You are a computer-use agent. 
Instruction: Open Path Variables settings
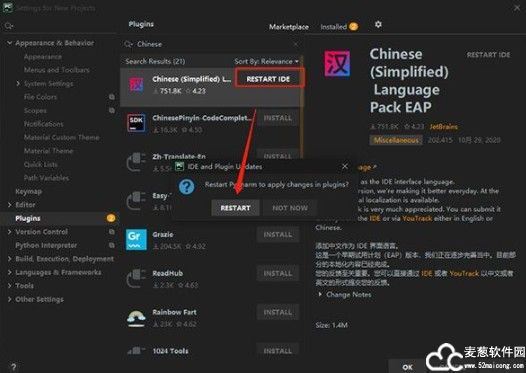46,178
